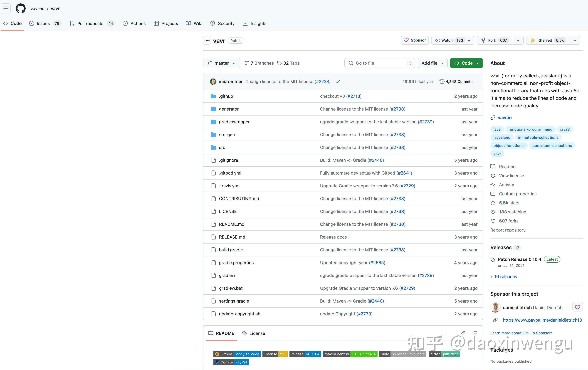The image size is (588, 370).
Task: Click the GitHub Octocat logo
Action: [x=20, y=9]
